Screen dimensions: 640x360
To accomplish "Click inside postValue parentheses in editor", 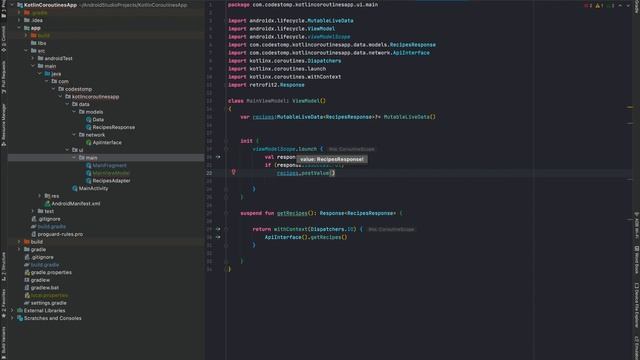I will pyautogui.click(x=332, y=173).
